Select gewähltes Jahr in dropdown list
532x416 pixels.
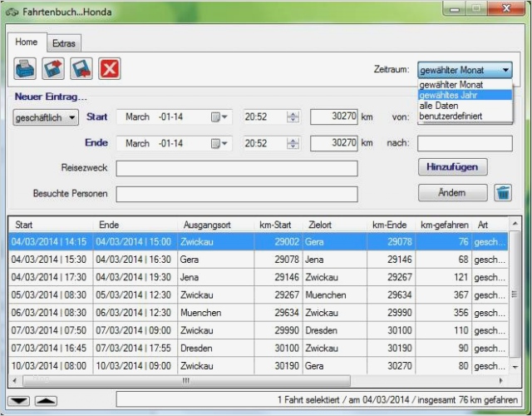465,95
